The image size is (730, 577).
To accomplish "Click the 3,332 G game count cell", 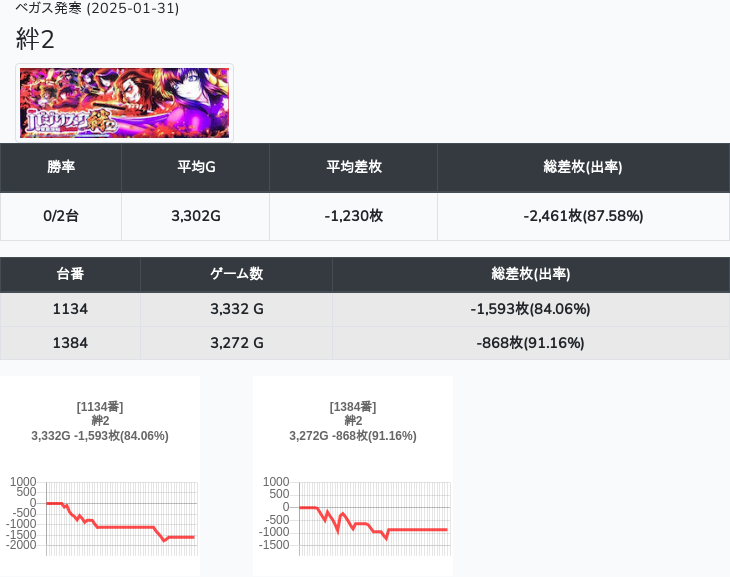I will point(236,309).
